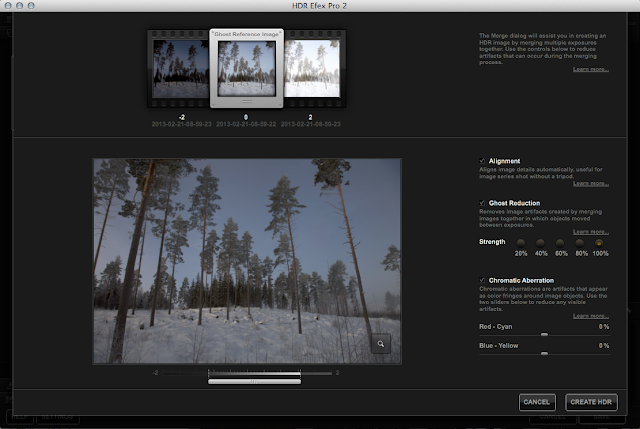640x429 pixels.
Task: Click the macOS close window button
Action: coord(8,6)
